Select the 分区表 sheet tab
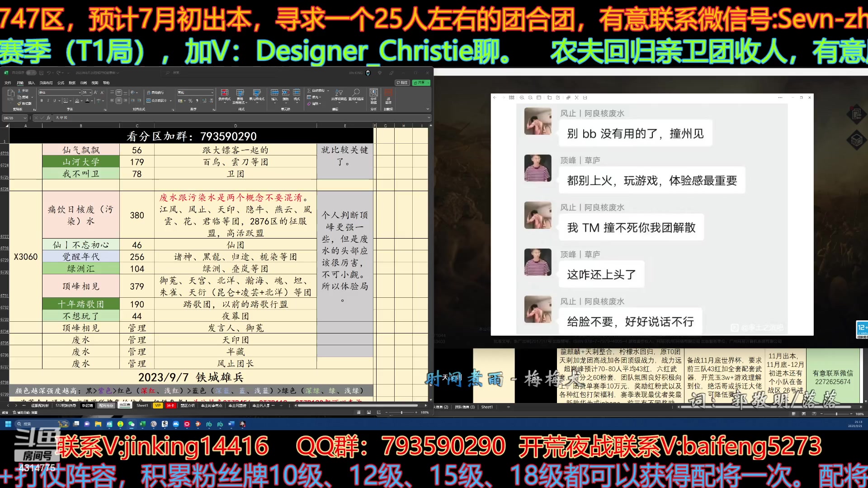Screen dimensions: 868x488 click(x=125, y=405)
